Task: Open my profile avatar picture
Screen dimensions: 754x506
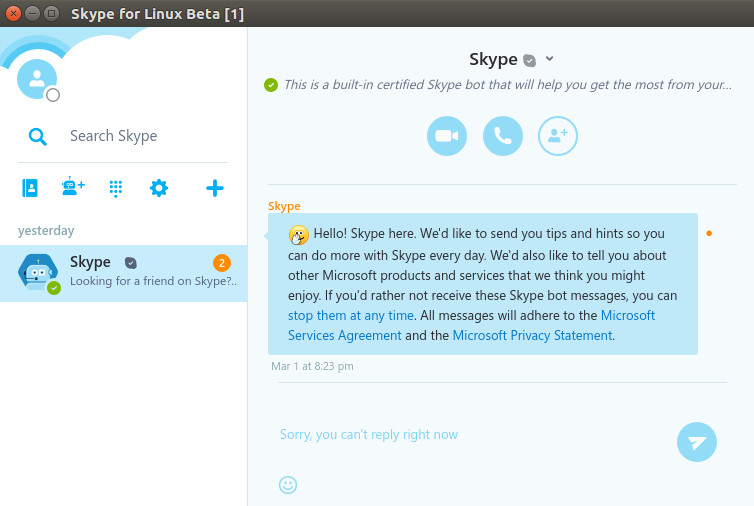Action: coord(37,79)
